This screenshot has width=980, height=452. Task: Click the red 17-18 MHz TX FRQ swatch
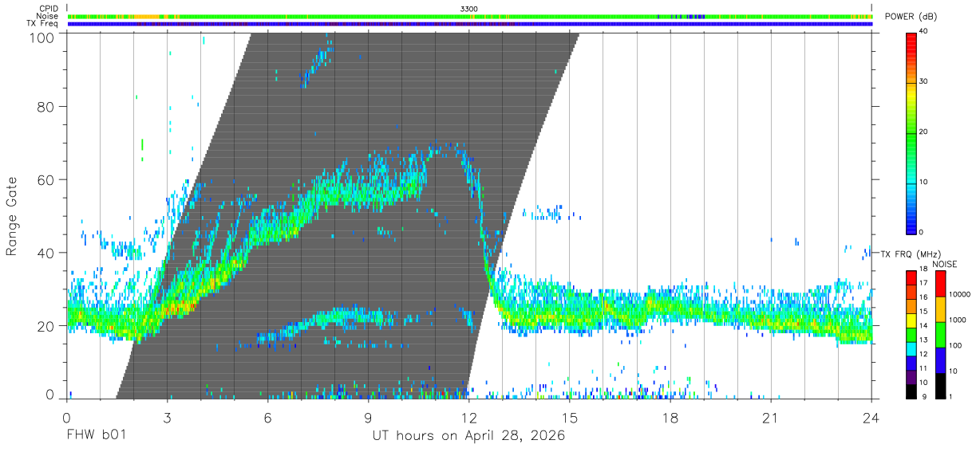(911, 277)
